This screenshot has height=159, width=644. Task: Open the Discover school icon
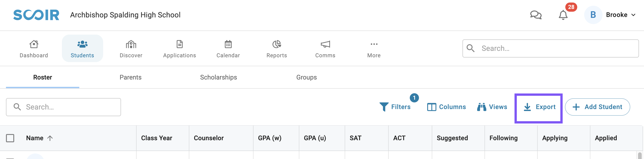131,44
